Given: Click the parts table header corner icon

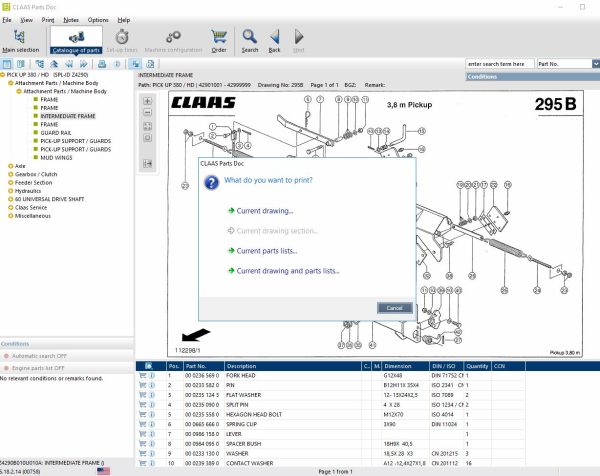Looking at the screenshot, I should (148, 366).
